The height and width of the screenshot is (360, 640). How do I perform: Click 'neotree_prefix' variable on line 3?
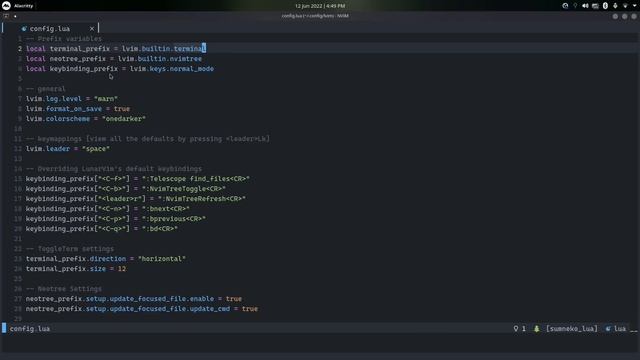pyautogui.click(x=78, y=59)
